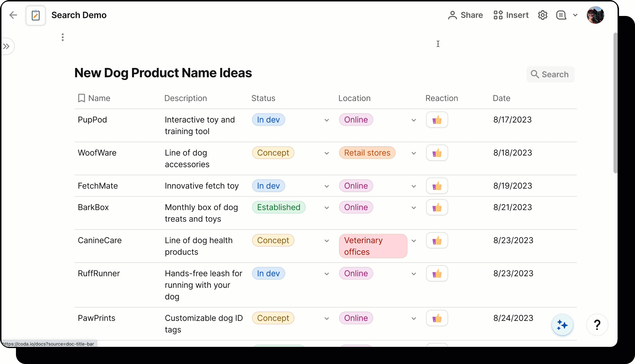Click the In dev tag for PupPod

(268, 120)
